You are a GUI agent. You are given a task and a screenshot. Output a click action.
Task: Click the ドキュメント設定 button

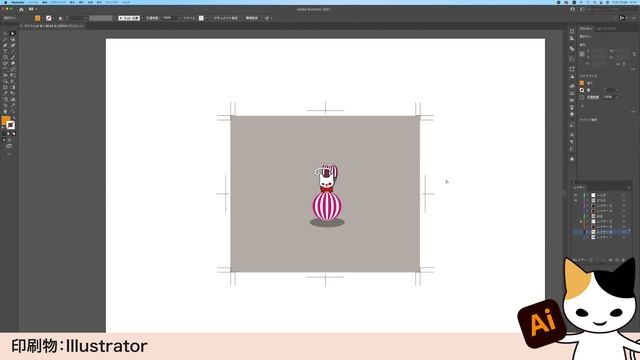[x=226, y=18]
